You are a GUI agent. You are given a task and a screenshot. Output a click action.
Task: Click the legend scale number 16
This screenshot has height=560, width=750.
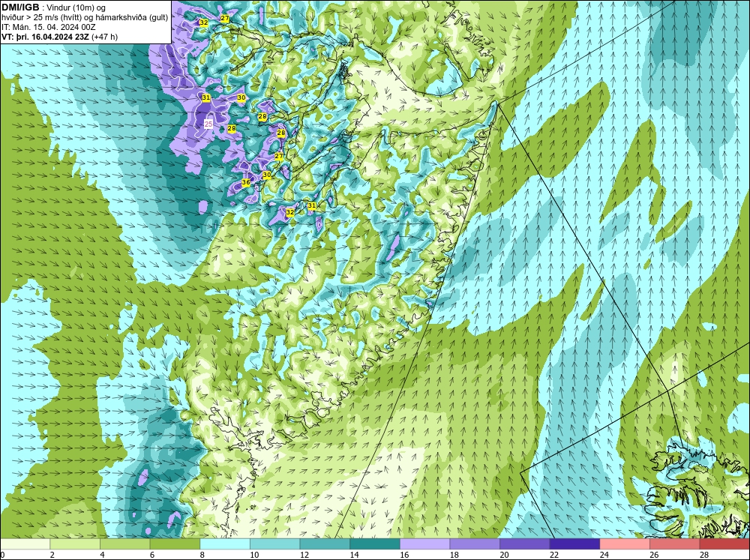pyautogui.click(x=403, y=555)
